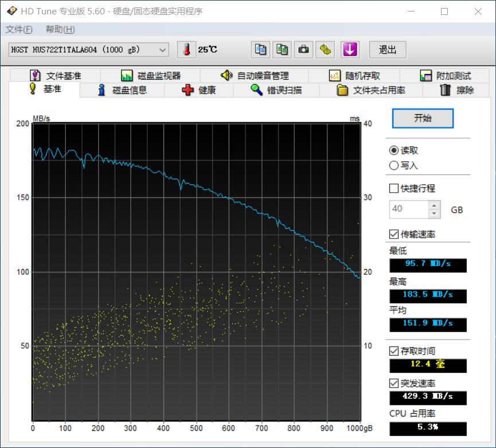Open the 附加测试 tab
Viewport: 496px width, 448px height.
click(445, 76)
